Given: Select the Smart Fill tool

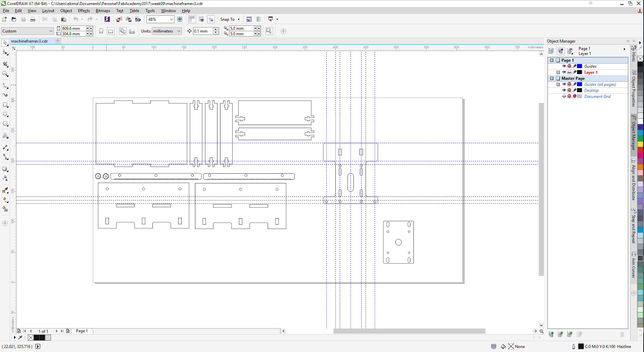Looking at the screenshot, I should pos(5,209).
